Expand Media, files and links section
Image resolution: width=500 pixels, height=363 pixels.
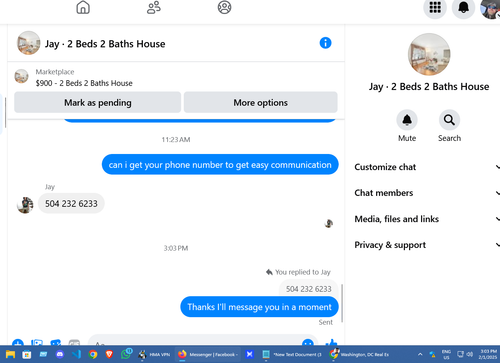(427, 219)
